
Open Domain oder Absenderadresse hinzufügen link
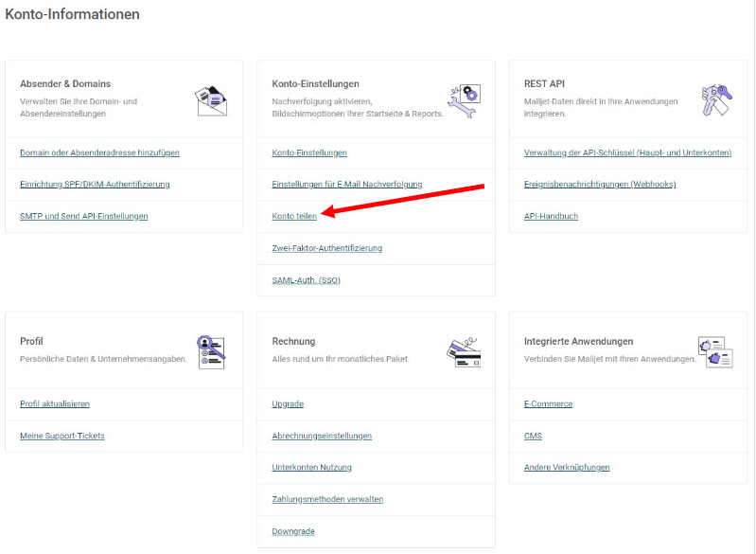pyautogui.click(x=99, y=153)
